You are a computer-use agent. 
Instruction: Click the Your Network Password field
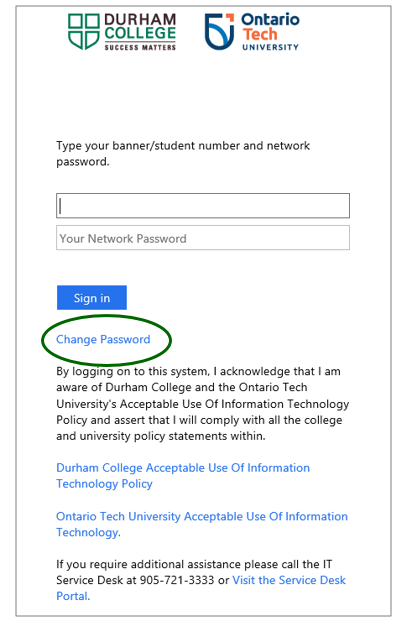pyautogui.click(x=203, y=238)
